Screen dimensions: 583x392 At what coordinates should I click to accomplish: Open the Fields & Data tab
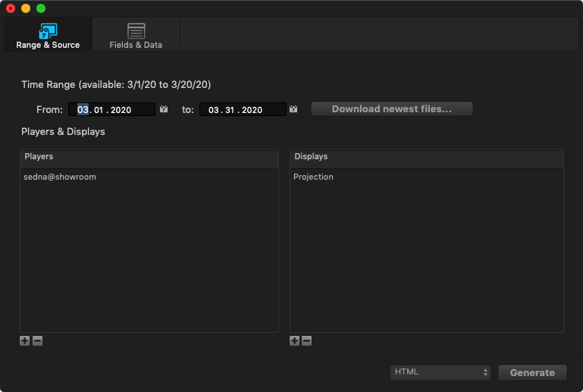click(136, 35)
